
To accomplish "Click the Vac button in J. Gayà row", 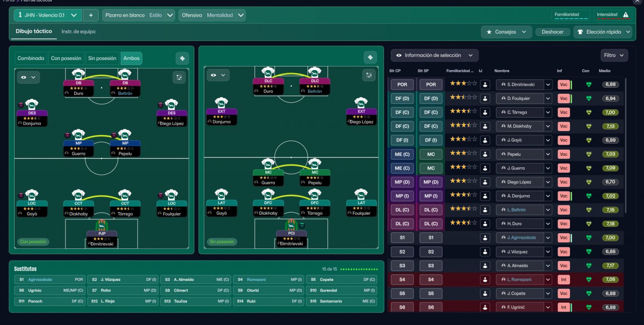I will (x=563, y=140).
